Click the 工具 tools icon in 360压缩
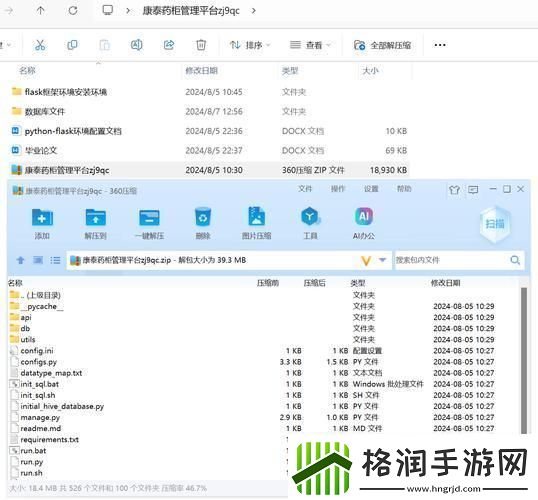538x500 pixels. pos(311,223)
